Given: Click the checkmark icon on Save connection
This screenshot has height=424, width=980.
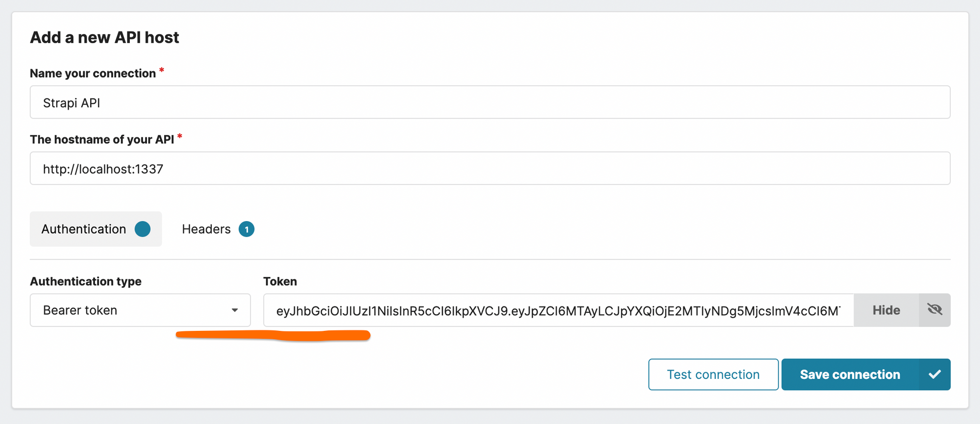Looking at the screenshot, I should (935, 374).
